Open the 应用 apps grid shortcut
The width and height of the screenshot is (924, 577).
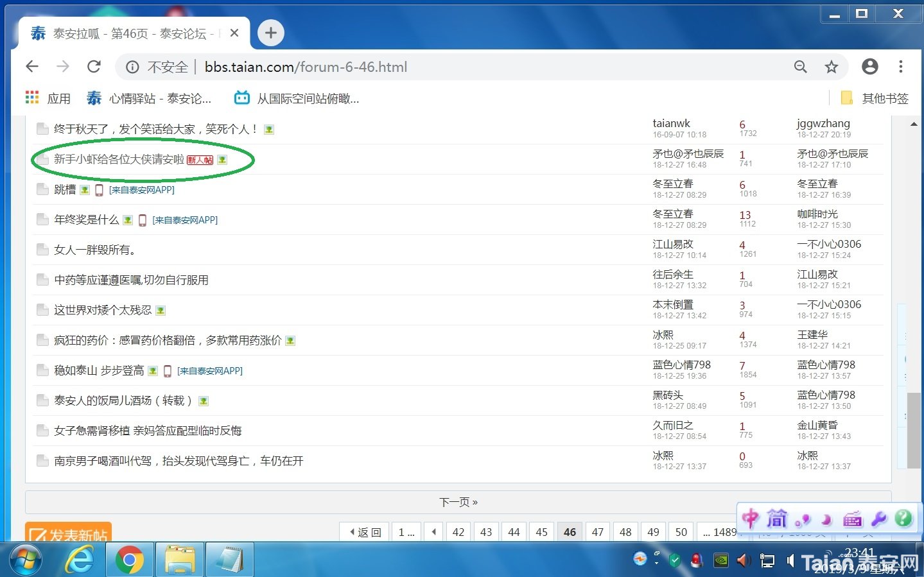pyautogui.click(x=48, y=98)
